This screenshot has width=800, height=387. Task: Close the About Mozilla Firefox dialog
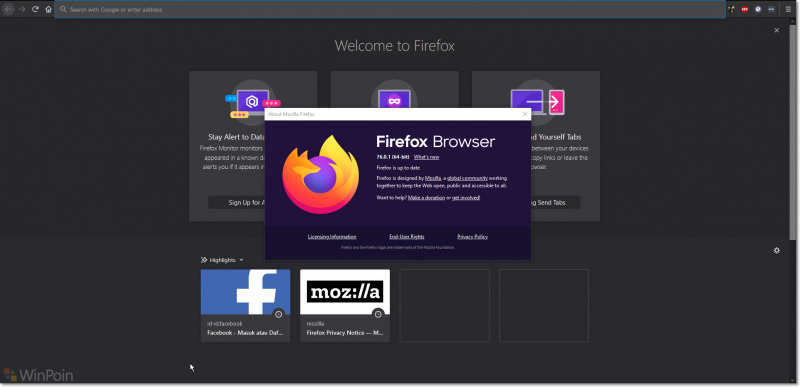(524, 114)
